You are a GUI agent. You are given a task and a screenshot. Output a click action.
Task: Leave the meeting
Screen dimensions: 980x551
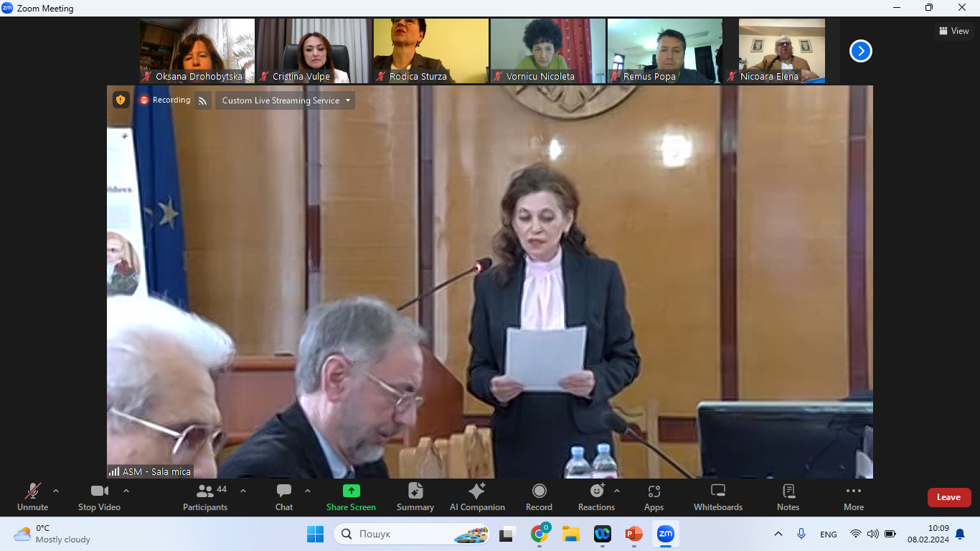click(x=948, y=497)
